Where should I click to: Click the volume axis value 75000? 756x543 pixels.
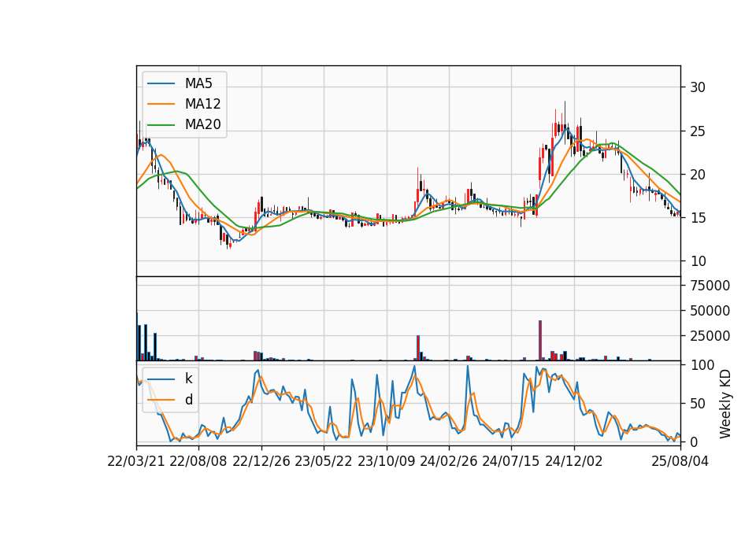pyautogui.click(x=710, y=286)
